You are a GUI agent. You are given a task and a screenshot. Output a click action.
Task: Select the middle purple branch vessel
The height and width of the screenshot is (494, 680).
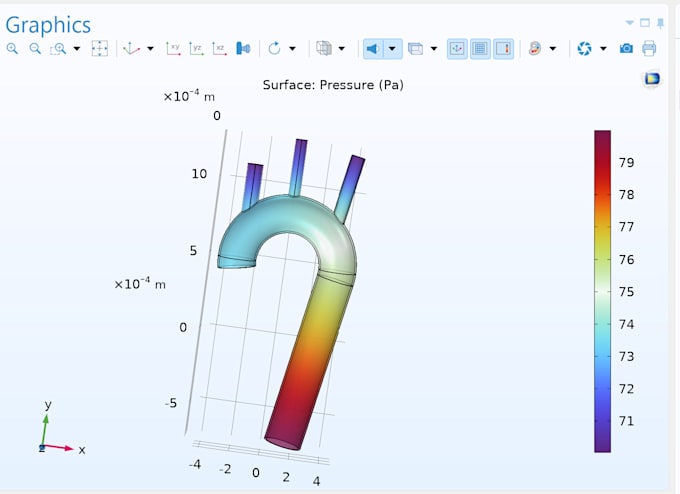[x=299, y=167]
